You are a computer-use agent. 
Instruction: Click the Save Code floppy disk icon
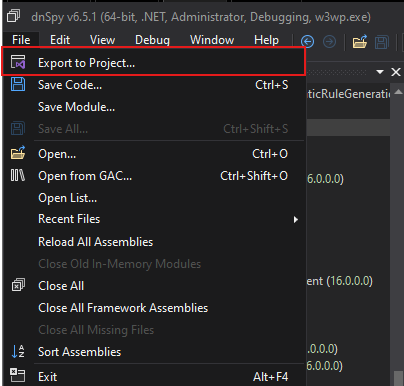[18, 84]
